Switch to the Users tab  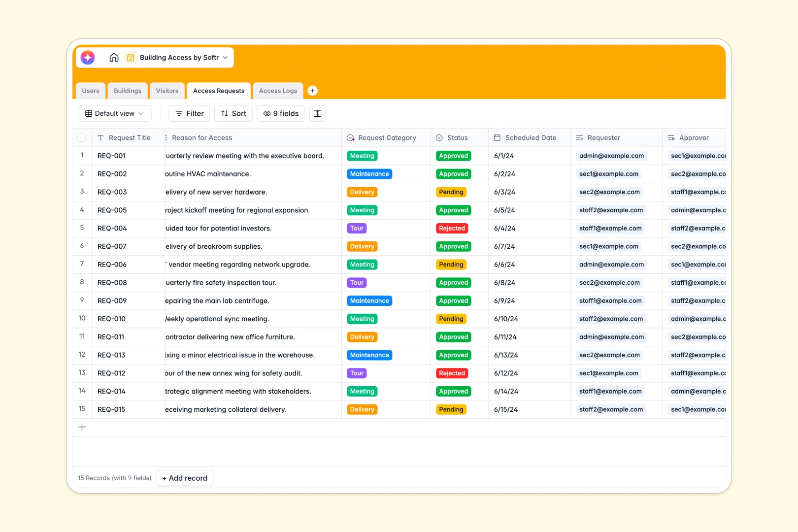pyautogui.click(x=91, y=91)
